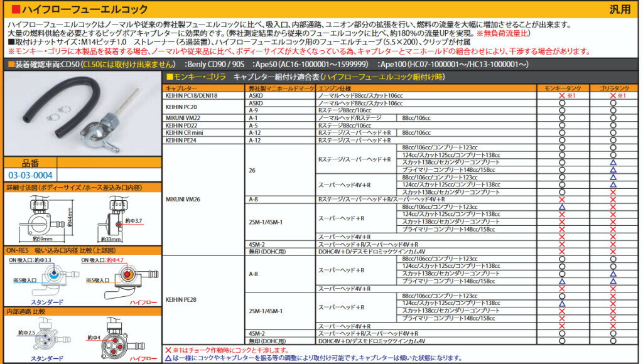The image size is (643, 364).
Task: Click the MIKUNI VM22 row circle under モンキータンク
Action: [x=562, y=118]
